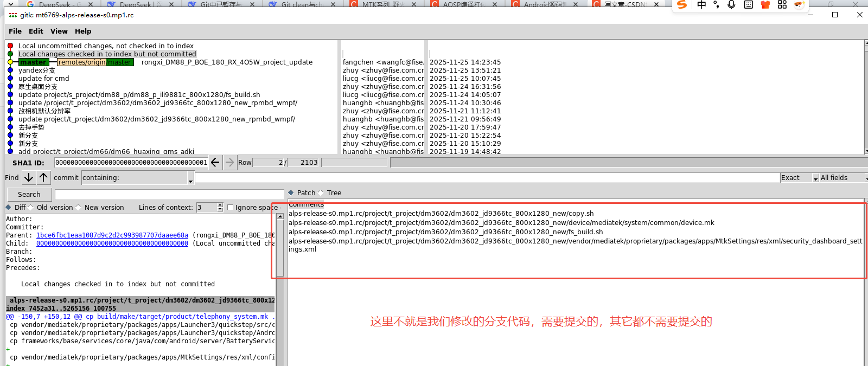The width and height of the screenshot is (868, 366).
Task: Select Tree view radio button
Action: point(321,192)
